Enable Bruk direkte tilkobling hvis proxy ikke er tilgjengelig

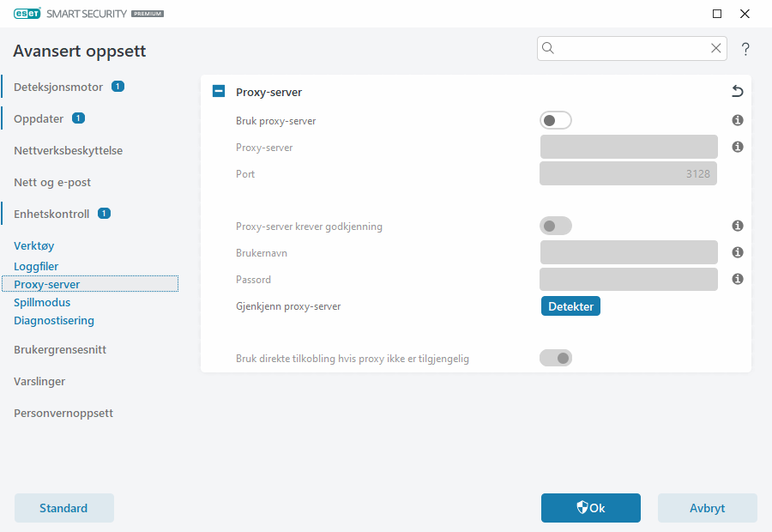coord(555,358)
